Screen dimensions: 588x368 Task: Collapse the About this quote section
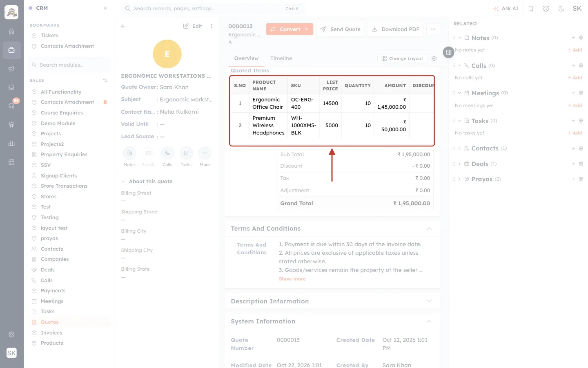click(123, 182)
